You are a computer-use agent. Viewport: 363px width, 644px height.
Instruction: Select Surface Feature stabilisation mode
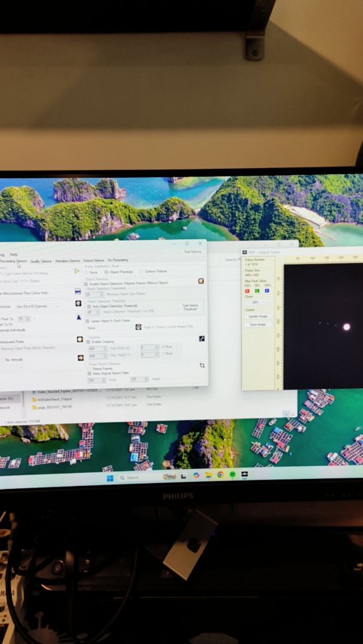click(x=141, y=271)
